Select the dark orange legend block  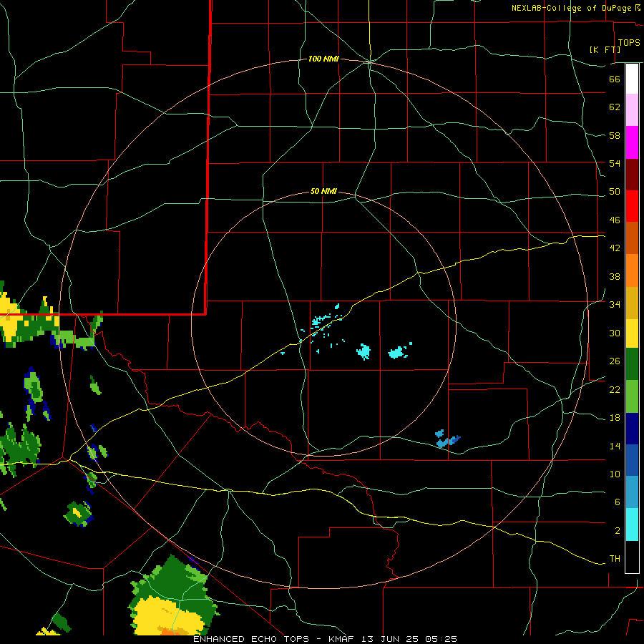tap(632, 238)
